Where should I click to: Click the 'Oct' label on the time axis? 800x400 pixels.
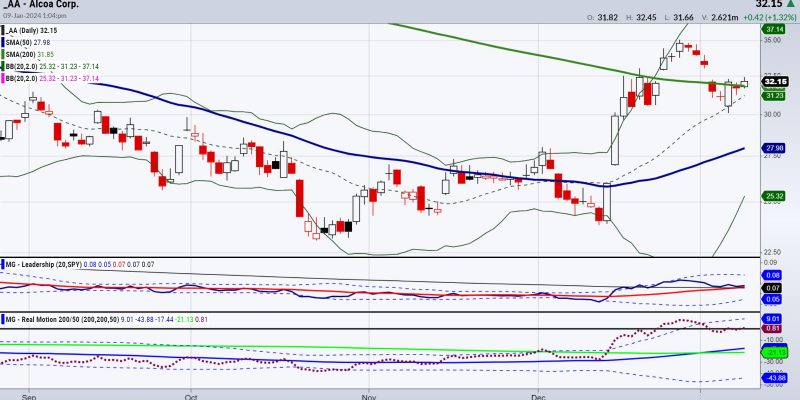191,396
